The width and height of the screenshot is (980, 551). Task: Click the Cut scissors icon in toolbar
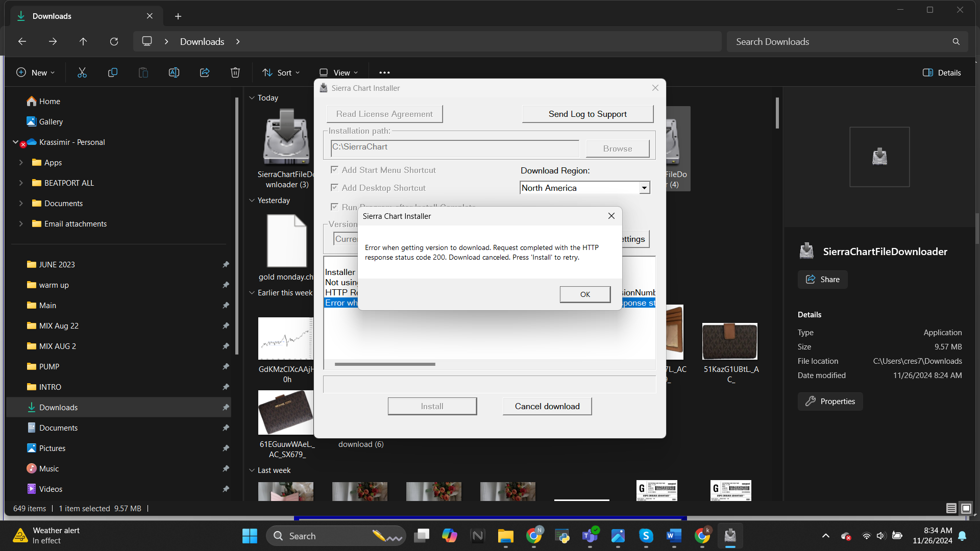click(82, 72)
